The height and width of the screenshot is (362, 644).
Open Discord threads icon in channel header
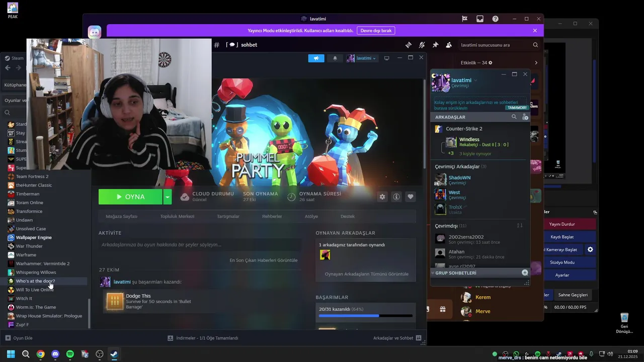coord(409,45)
